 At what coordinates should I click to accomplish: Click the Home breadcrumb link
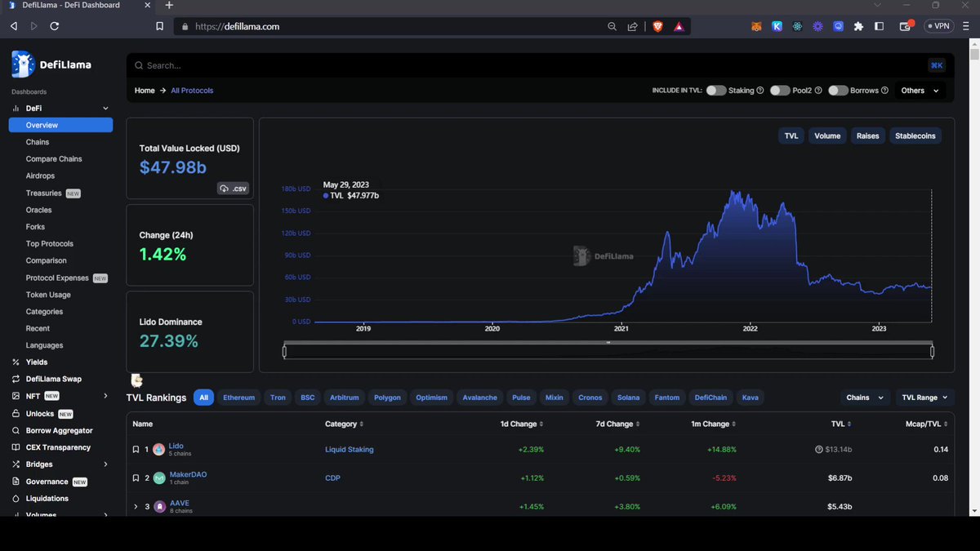(x=145, y=91)
